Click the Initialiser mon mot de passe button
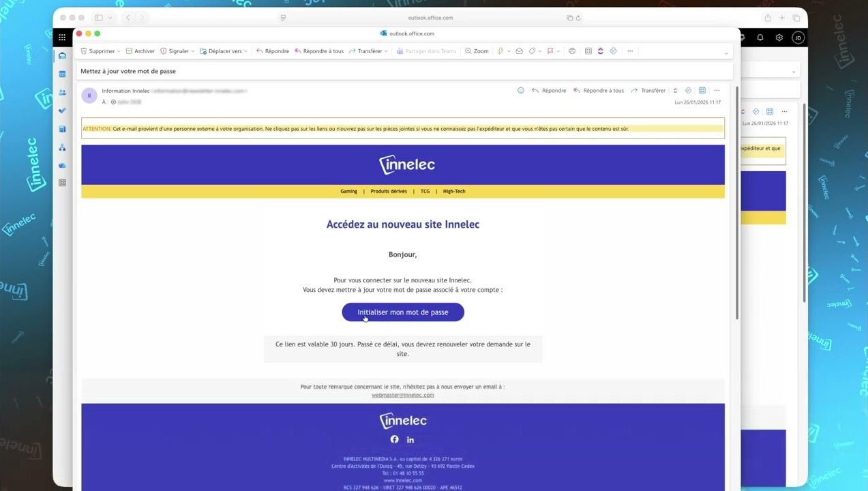The image size is (868, 491). 402,312
